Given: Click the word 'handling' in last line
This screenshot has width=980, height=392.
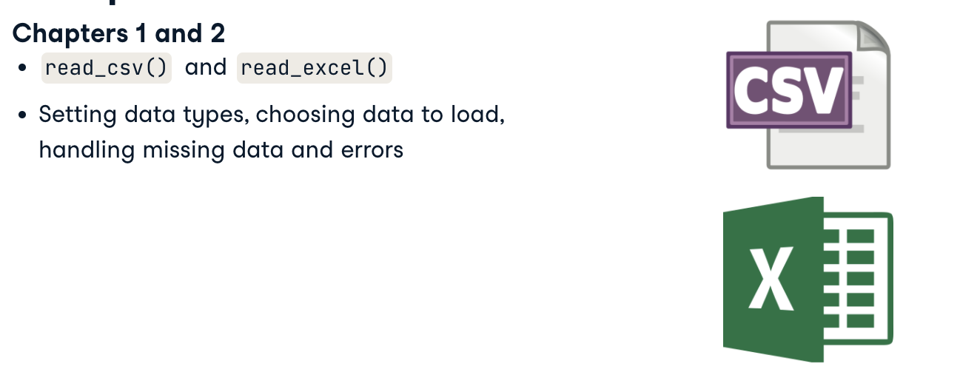Looking at the screenshot, I should [87, 150].
